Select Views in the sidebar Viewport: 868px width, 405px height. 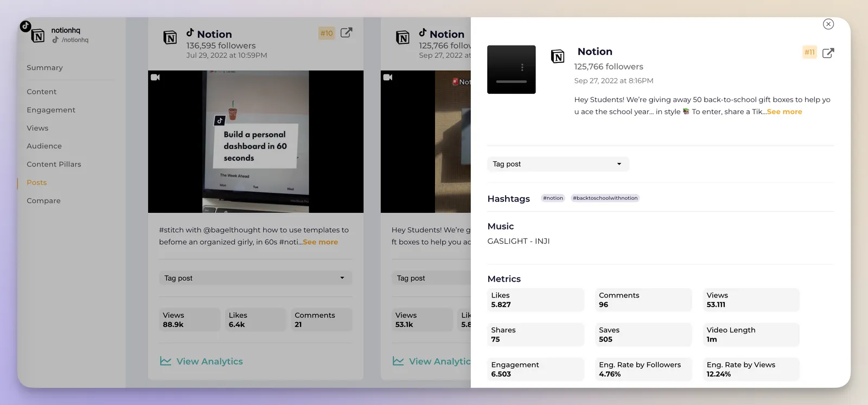click(x=37, y=128)
